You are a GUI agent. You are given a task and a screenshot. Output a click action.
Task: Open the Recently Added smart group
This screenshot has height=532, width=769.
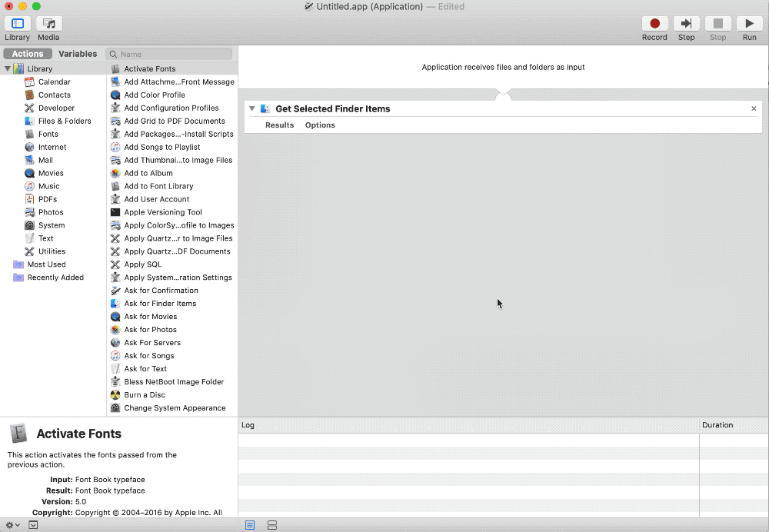(x=55, y=278)
